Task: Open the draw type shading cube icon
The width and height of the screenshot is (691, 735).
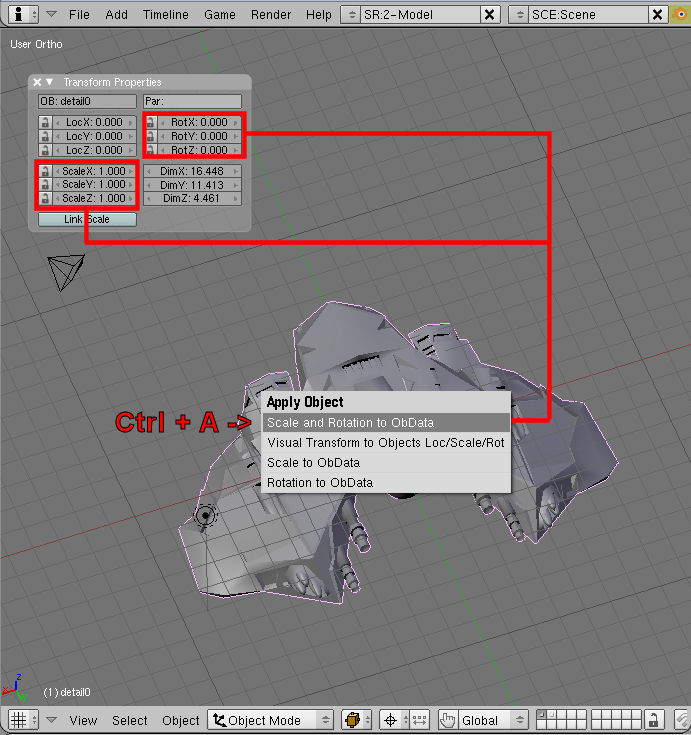Action: [352, 720]
